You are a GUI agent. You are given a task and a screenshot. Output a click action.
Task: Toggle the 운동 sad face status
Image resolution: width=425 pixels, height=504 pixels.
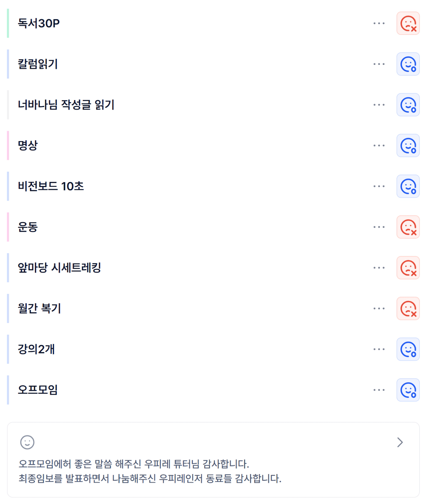click(x=408, y=227)
